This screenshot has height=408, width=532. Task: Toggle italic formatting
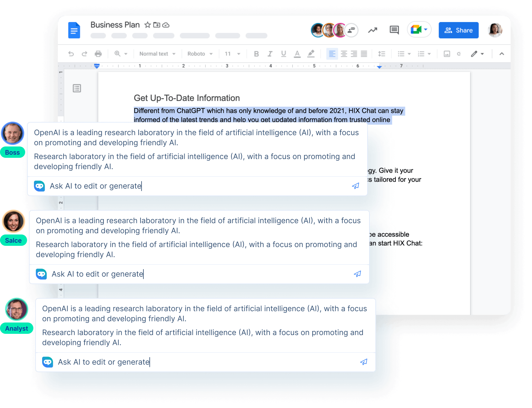pyautogui.click(x=270, y=53)
